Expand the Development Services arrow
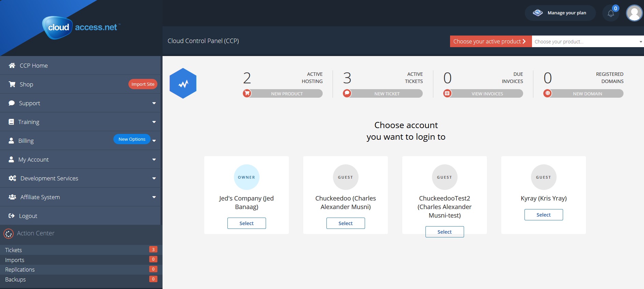 tap(154, 178)
